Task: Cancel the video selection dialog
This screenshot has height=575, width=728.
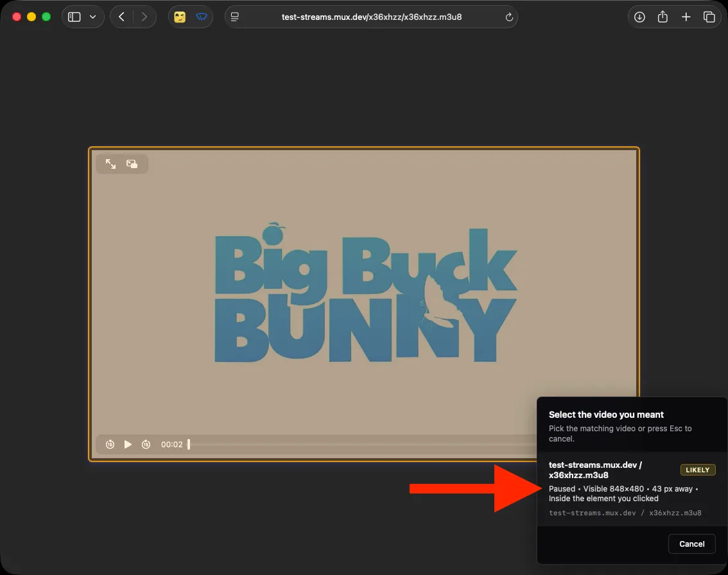Action: point(691,544)
